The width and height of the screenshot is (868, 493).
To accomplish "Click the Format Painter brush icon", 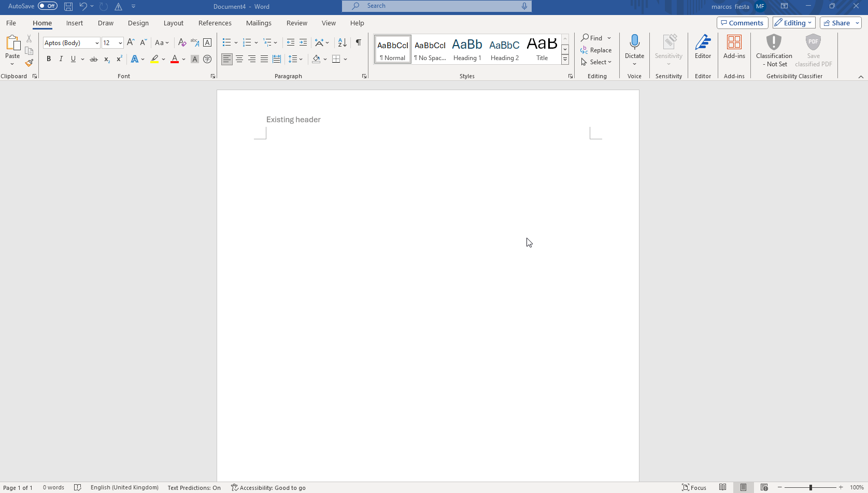I will (x=29, y=63).
